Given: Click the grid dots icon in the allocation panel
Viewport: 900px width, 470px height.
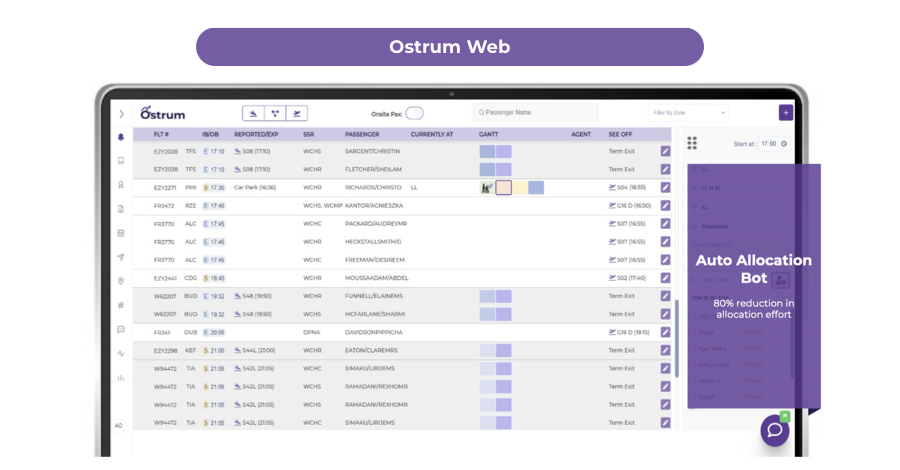Looking at the screenshot, I should tap(692, 143).
